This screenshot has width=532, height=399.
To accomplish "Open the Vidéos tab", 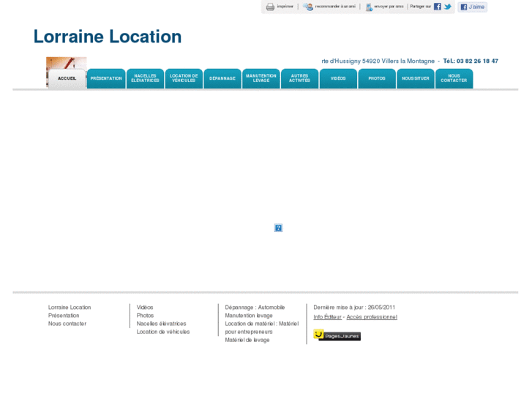I will tap(338, 79).
